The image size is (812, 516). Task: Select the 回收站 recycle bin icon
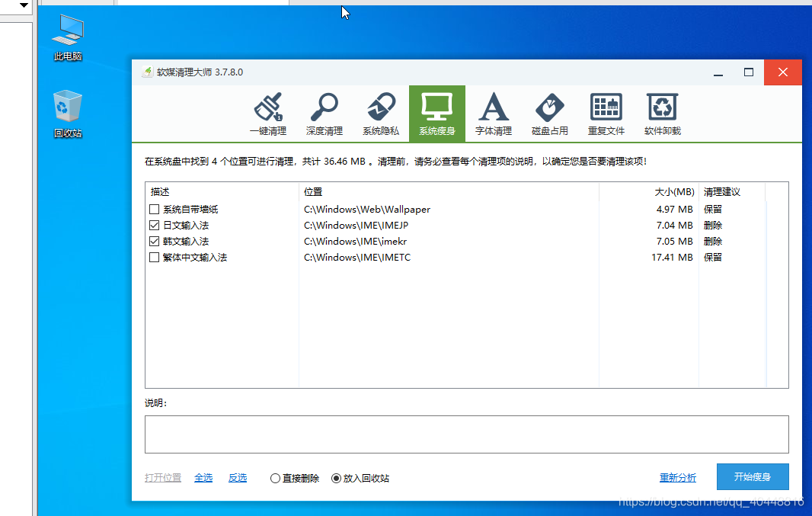(68, 114)
